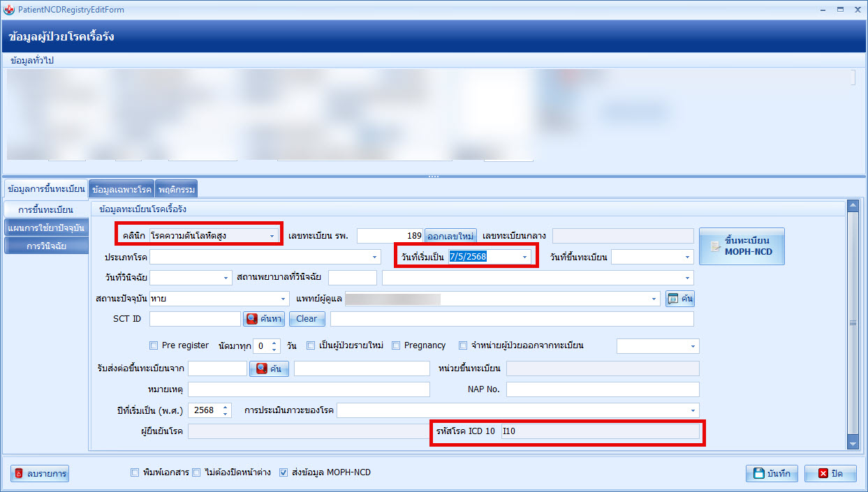Switch to the ข้อมูลการขึ้นทะเบียน tab
This screenshot has height=492, width=868.
coord(45,189)
